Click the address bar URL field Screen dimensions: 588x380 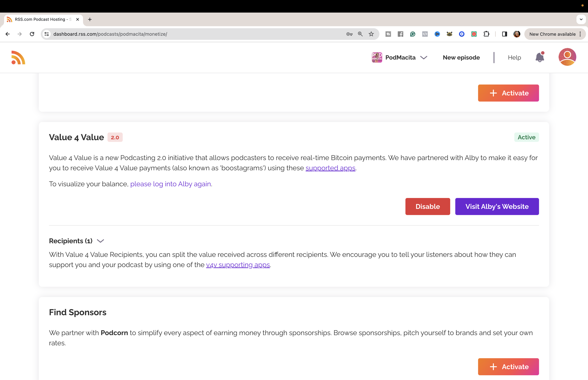click(x=192, y=34)
